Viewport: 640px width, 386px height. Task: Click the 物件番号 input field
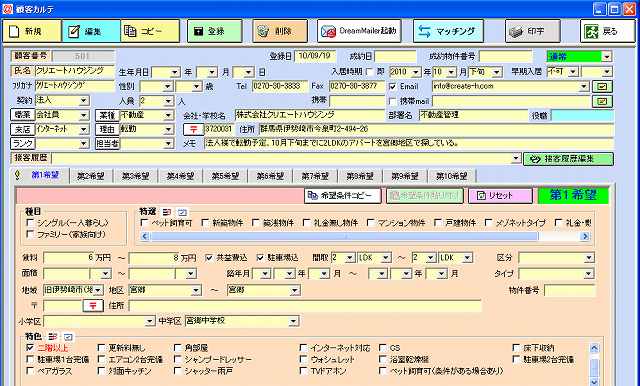[570, 291]
